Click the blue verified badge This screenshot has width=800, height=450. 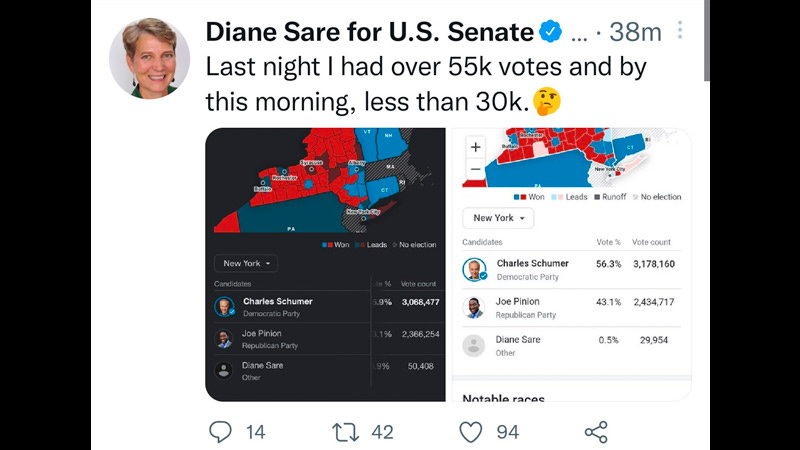pyautogui.click(x=551, y=32)
